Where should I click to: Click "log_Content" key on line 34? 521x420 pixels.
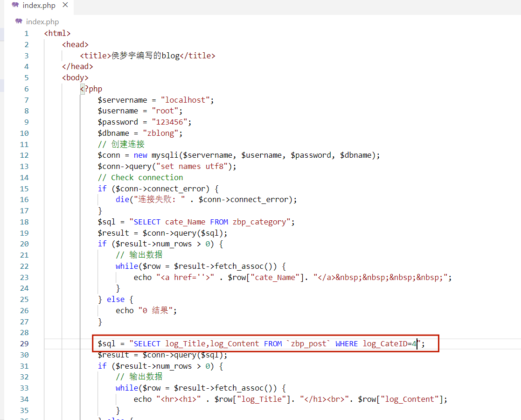point(410,399)
